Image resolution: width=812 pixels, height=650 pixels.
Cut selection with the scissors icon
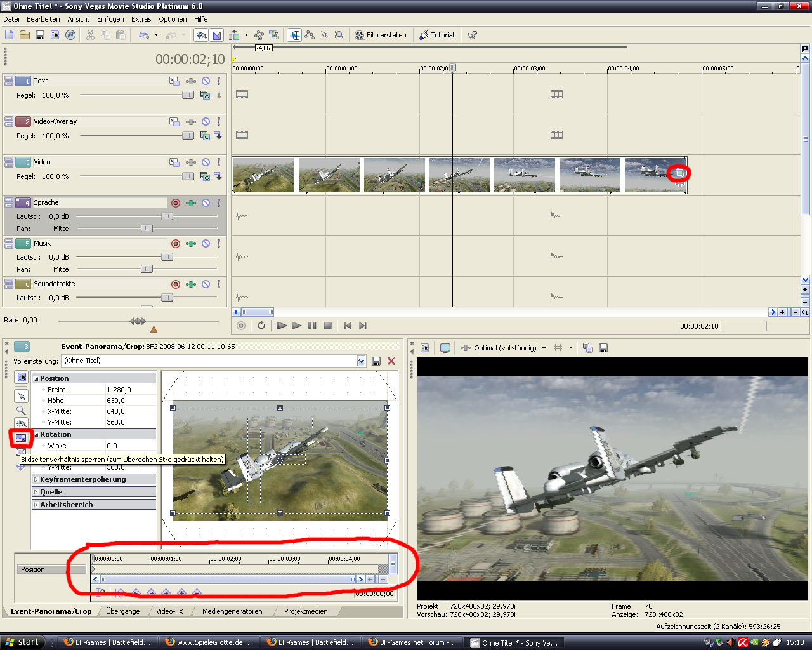90,35
